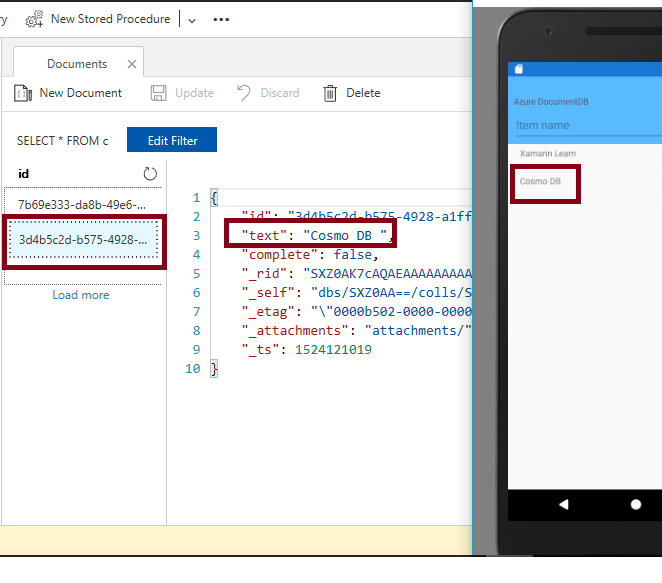The height and width of the screenshot is (583, 662).
Task: Click the "_self" JSON line
Action: [x=356, y=293]
